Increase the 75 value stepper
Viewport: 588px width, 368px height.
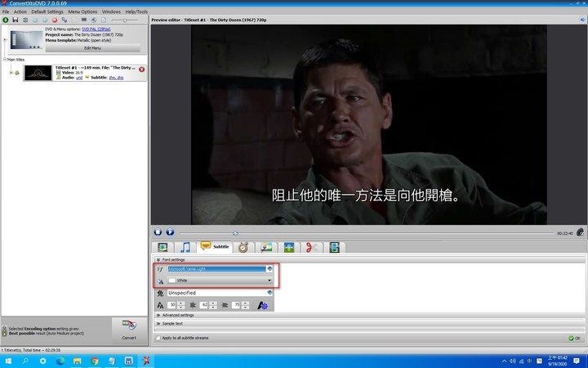click(245, 303)
